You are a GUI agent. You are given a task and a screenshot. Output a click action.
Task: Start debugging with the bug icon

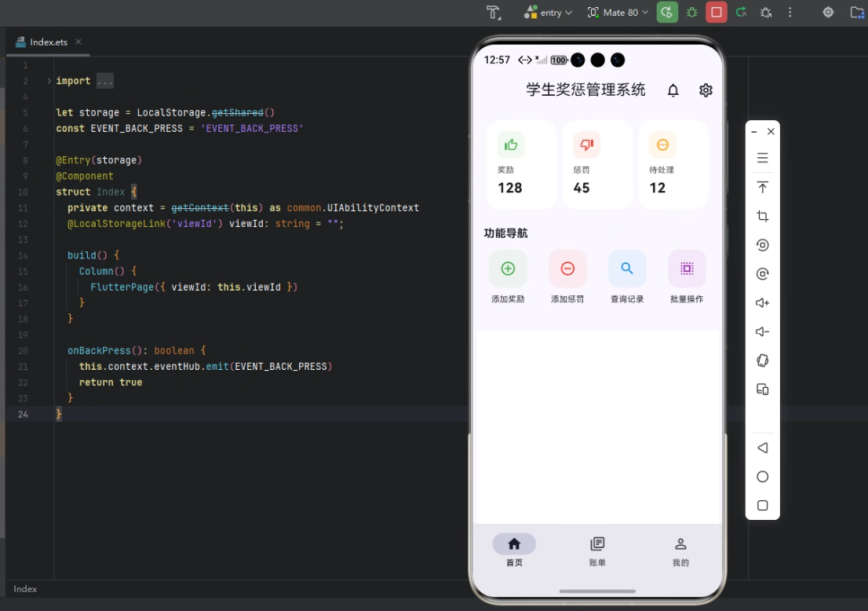(x=692, y=13)
